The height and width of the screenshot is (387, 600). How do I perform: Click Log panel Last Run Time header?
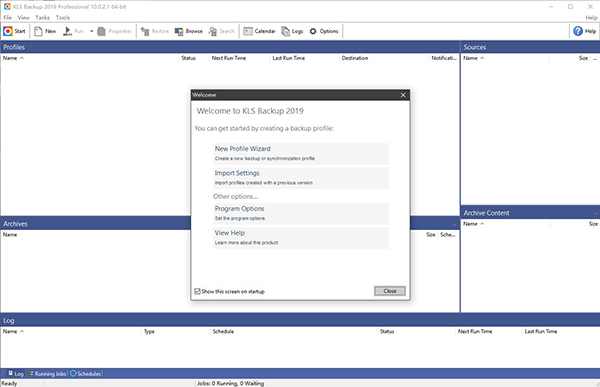pos(561,331)
